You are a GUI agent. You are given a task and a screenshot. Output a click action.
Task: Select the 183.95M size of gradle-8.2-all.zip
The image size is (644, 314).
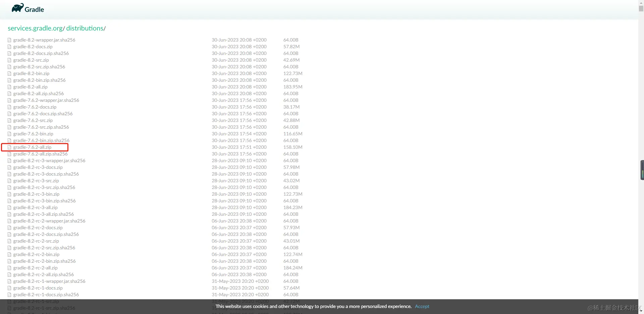click(x=293, y=87)
